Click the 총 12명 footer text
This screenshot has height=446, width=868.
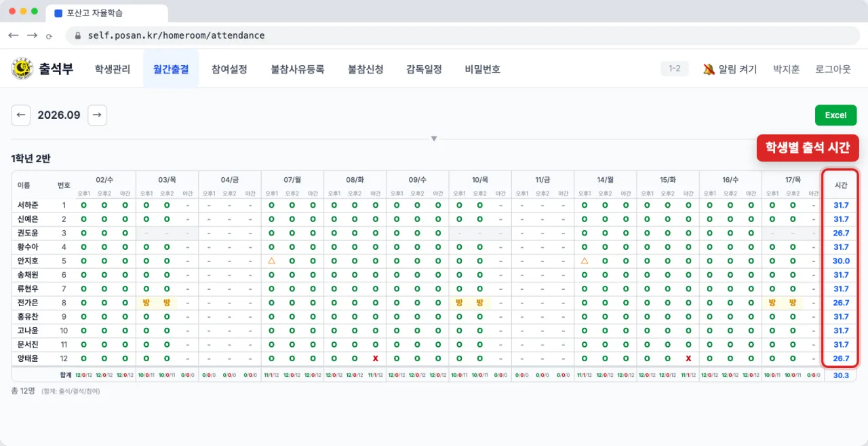click(23, 390)
